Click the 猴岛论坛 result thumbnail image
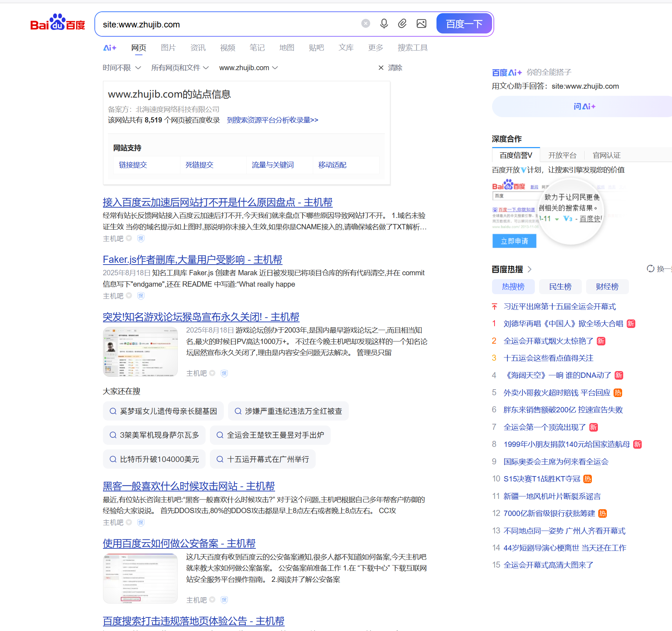This screenshot has height=631, width=672. pos(140,352)
